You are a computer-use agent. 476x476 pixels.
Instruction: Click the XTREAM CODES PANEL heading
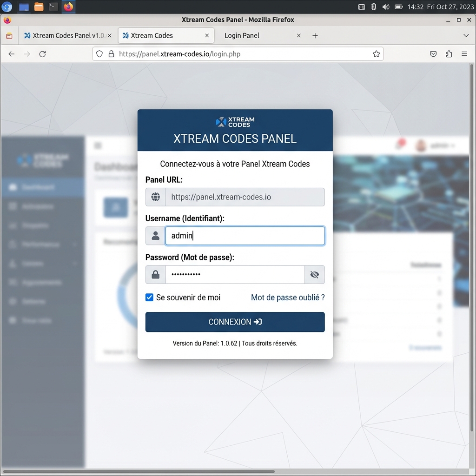235,139
